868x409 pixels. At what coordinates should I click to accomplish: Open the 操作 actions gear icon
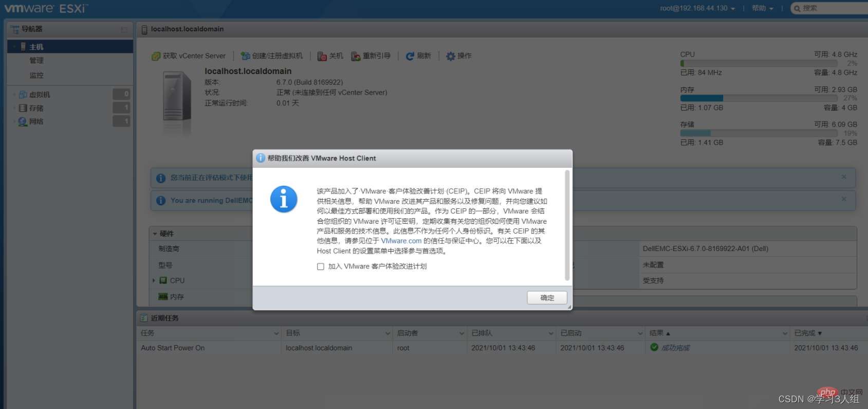click(x=451, y=56)
